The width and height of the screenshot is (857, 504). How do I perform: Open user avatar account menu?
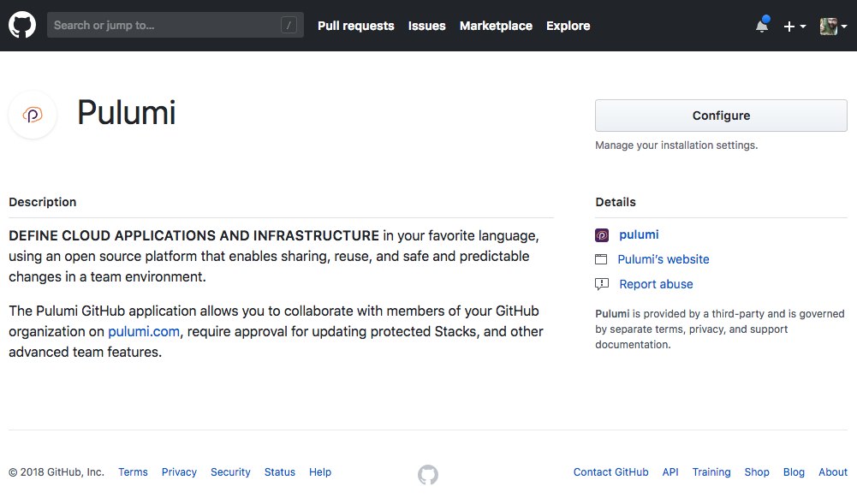coord(833,27)
